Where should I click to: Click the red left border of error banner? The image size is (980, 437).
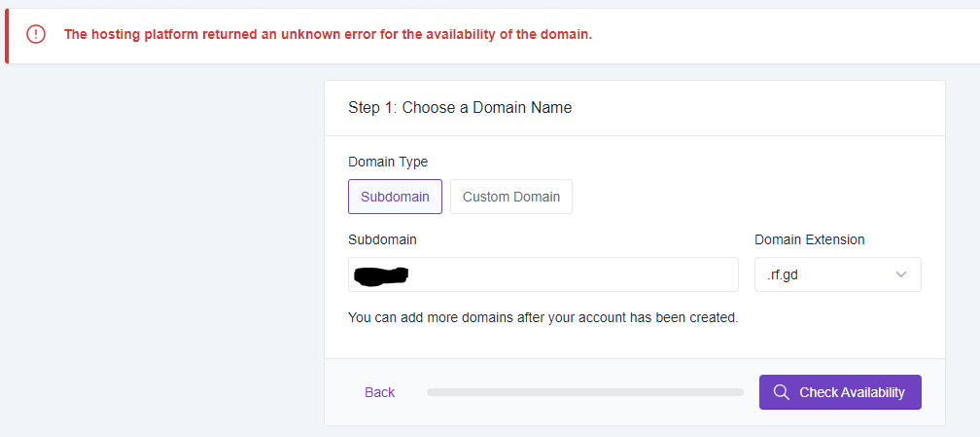[7, 35]
